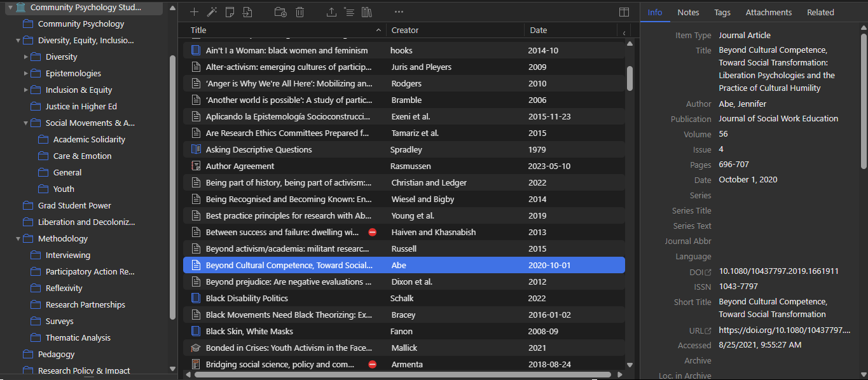
Task: Click the magic wand add-by-identifier icon
Action: pos(212,12)
